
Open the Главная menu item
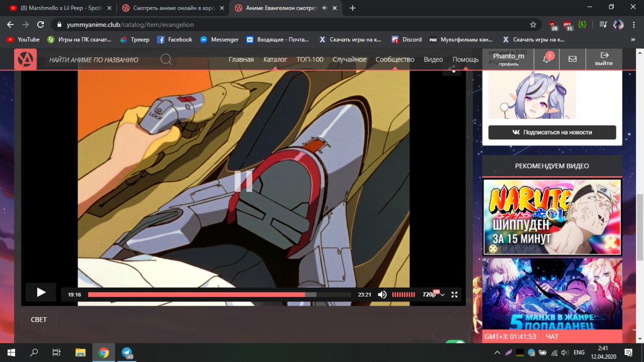(x=241, y=59)
